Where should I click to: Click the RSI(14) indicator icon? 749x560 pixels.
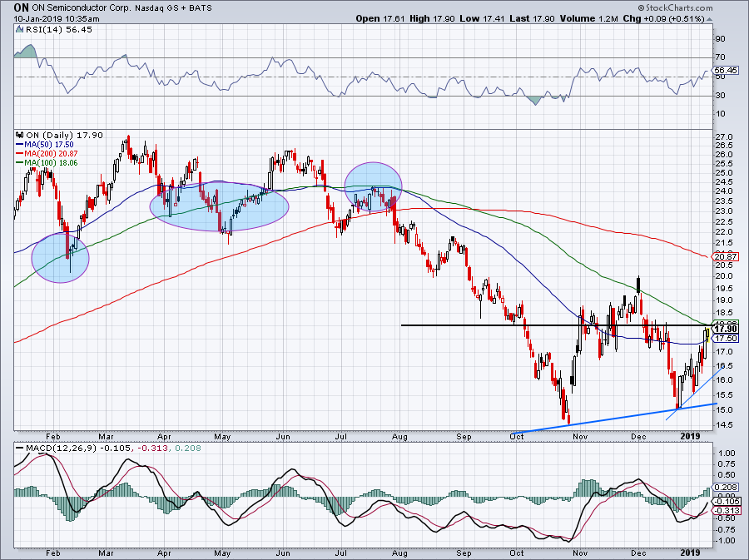point(20,29)
